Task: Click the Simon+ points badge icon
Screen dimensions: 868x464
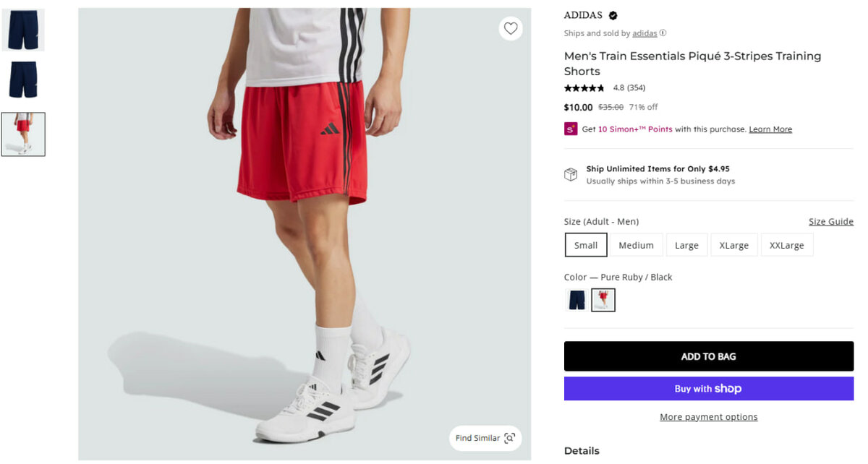Action: point(571,129)
